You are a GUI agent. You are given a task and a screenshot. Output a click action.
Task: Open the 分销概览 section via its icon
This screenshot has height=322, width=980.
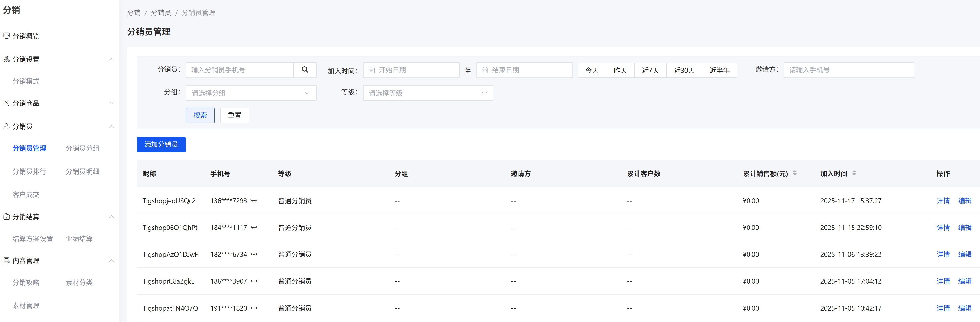(x=6, y=36)
